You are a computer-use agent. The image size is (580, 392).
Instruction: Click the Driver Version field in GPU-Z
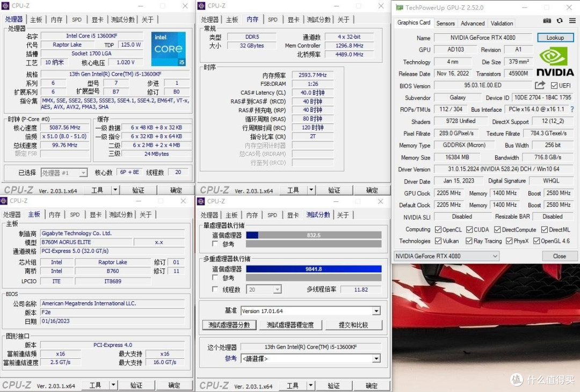pos(504,169)
